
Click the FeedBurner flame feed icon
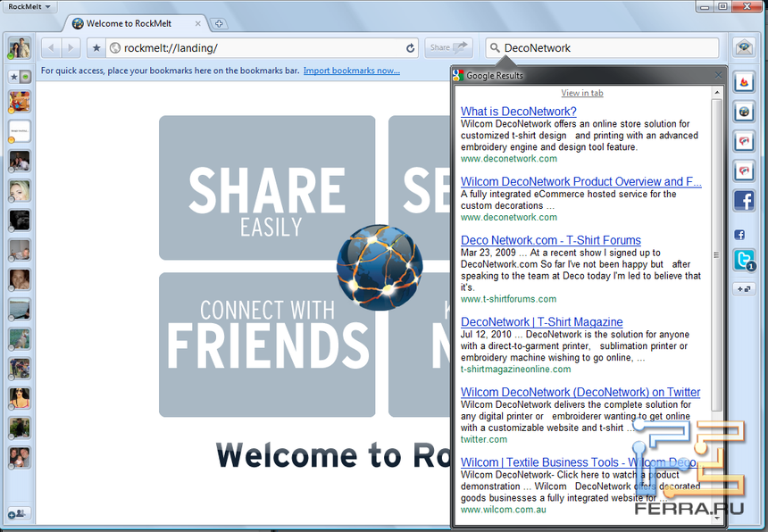[x=743, y=83]
